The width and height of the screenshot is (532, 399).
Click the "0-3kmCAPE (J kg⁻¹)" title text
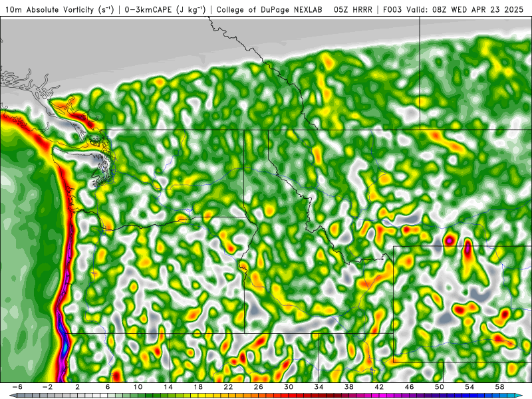pos(165,9)
